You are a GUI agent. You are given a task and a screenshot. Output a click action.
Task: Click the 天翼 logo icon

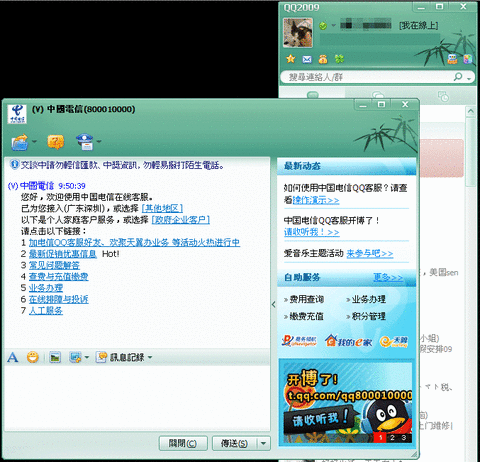394,341
